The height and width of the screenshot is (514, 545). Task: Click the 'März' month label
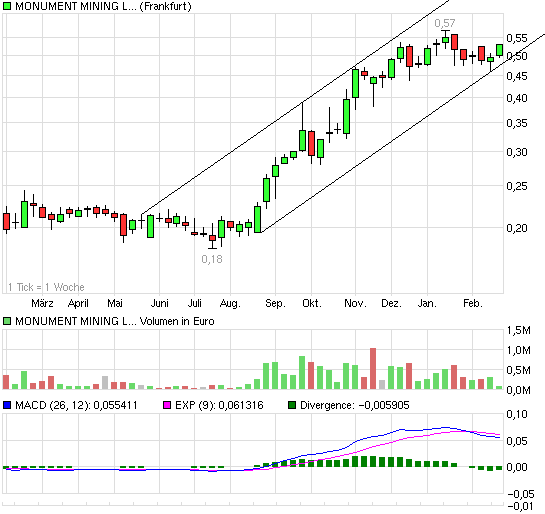coord(42,303)
